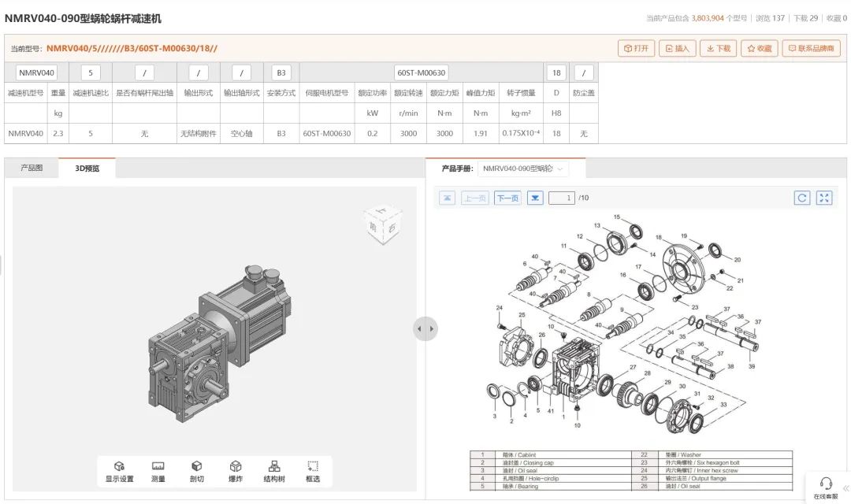This screenshot has width=851, height=504.
Task: Click the 3D view orientation cube
Action: pos(383,224)
